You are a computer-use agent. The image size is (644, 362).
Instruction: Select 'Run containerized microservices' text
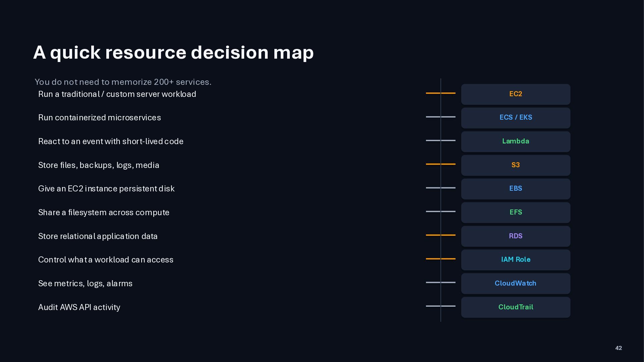pos(100,118)
